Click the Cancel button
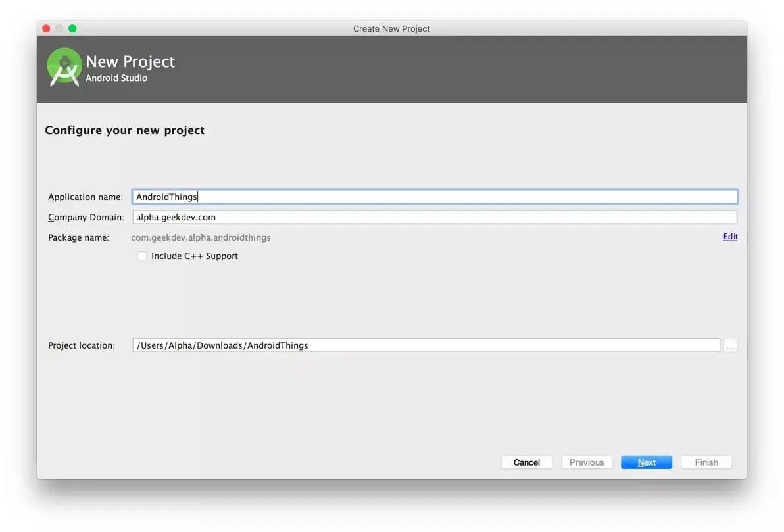784x532 pixels. pyautogui.click(x=526, y=462)
